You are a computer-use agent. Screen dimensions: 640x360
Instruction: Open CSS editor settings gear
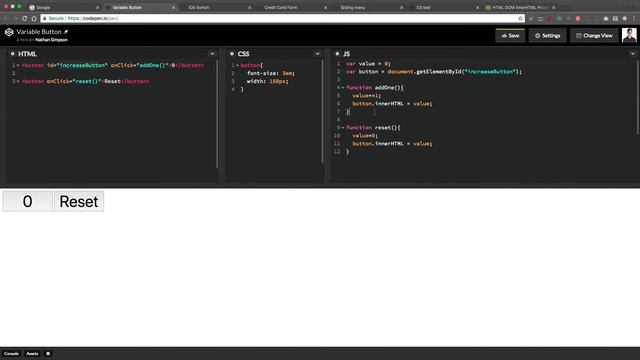click(232, 53)
